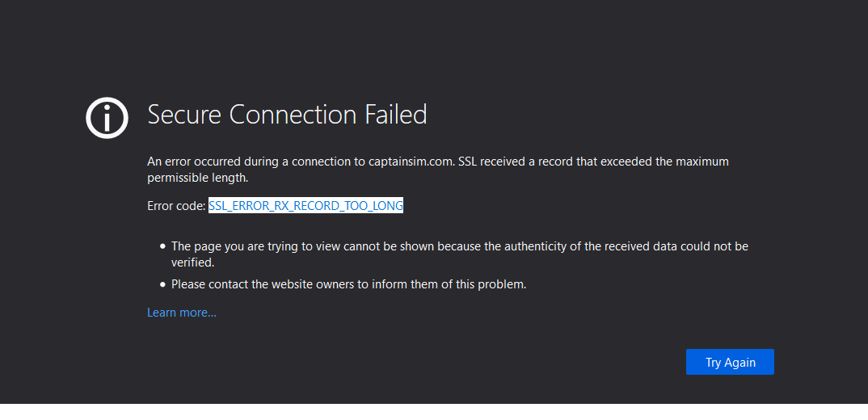Click the circled info icon
Screen dimensions: 868x420
pyautogui.click(x=107, y=118)
